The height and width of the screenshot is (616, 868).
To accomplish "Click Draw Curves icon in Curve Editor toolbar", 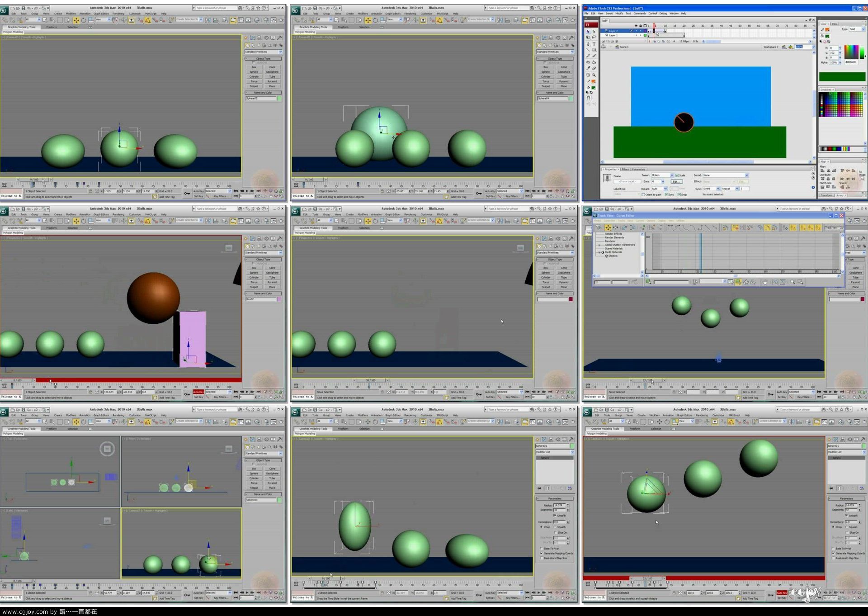I will tap(652, 227).
